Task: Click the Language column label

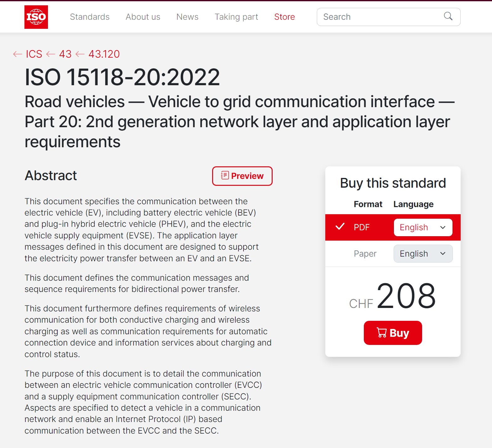Action: (x=414, y=204)
